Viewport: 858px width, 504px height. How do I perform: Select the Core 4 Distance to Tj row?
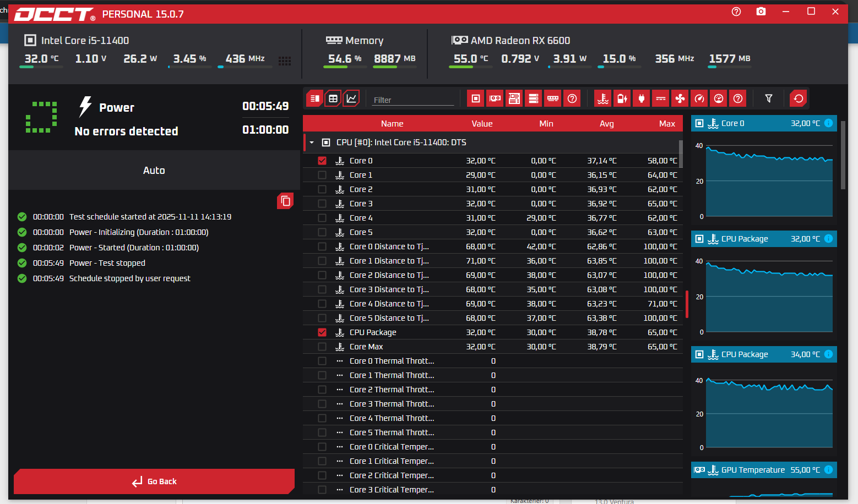(493, 304)
